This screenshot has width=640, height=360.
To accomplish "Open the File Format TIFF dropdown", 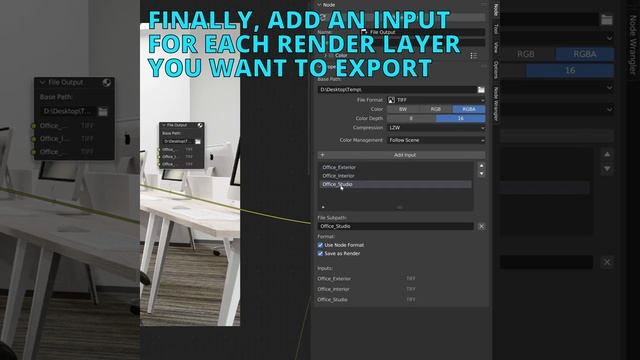I will tap(436, 100).
